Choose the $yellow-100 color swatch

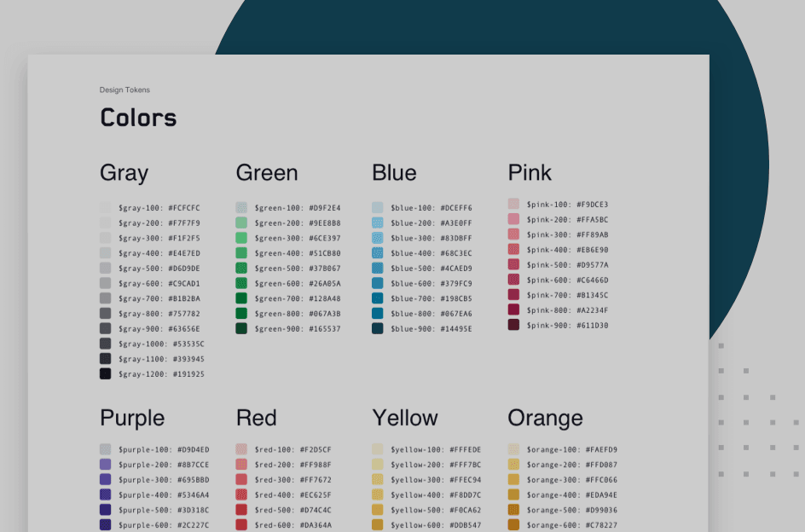378,449
